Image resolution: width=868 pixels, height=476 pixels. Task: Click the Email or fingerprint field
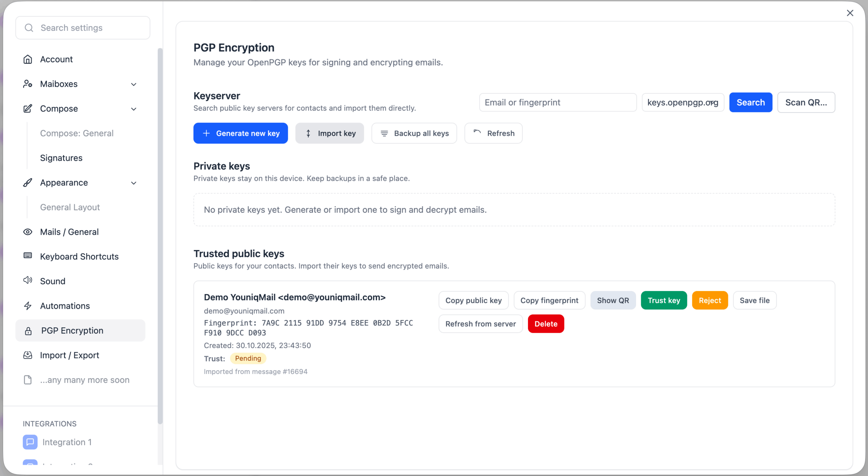pyautogui.click(x=557, y=102)
